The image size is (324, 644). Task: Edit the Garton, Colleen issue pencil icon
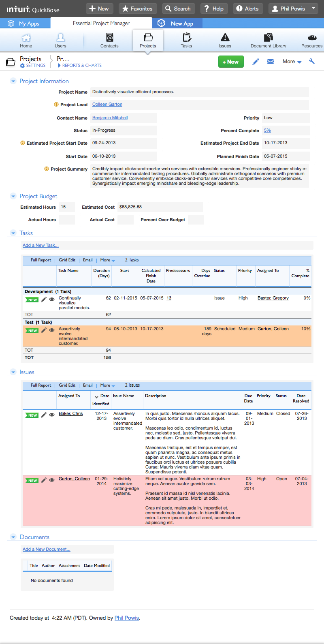[x=44, y=480]
